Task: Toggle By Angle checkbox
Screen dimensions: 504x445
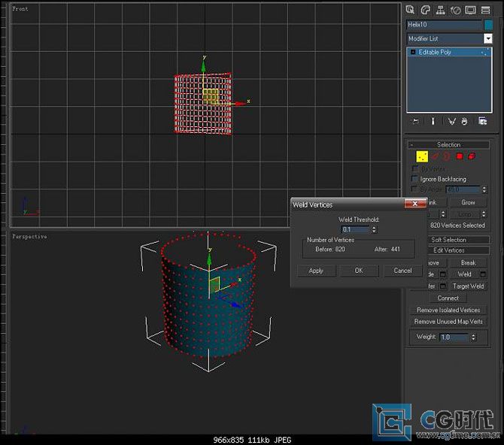Action: pyautogui.click(x=415, y=189)
